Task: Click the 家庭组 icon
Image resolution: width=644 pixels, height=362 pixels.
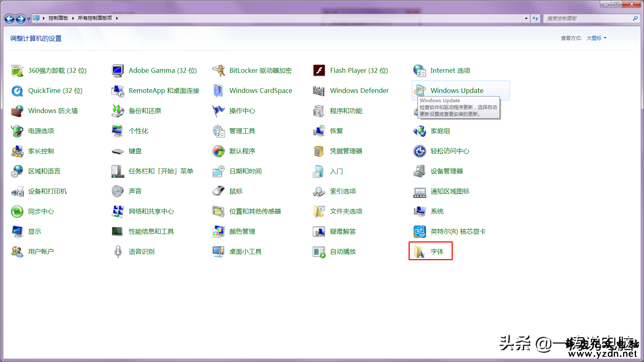Action: (x=420, y=131)
